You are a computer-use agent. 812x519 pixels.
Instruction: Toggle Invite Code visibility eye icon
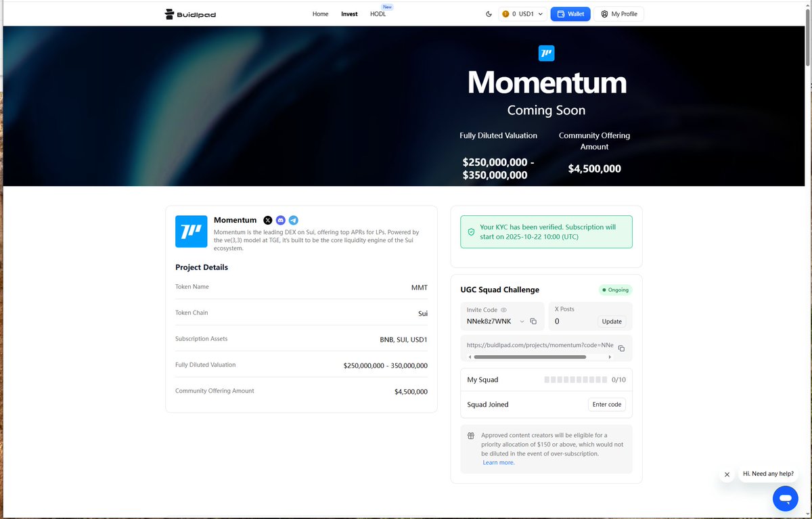coord(503,309)
